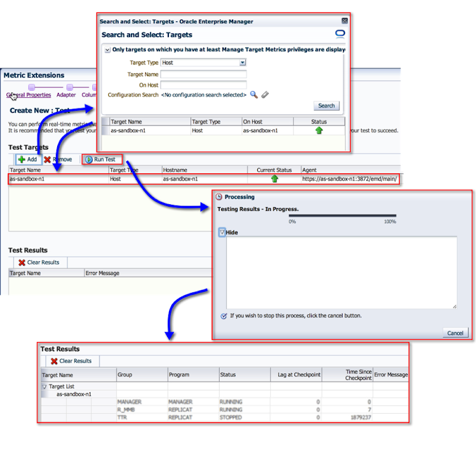Click the checkmark info icon near cancel note

[x=224, y=316]
